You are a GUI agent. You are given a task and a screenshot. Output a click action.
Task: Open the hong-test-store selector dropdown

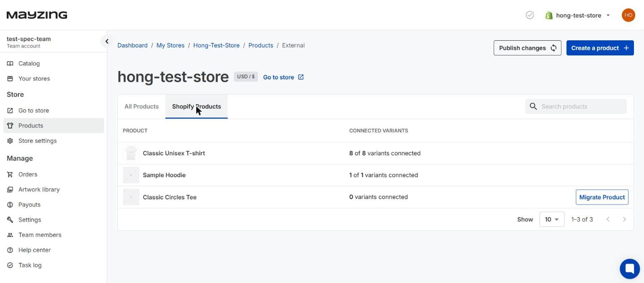[x=577, y=15]
